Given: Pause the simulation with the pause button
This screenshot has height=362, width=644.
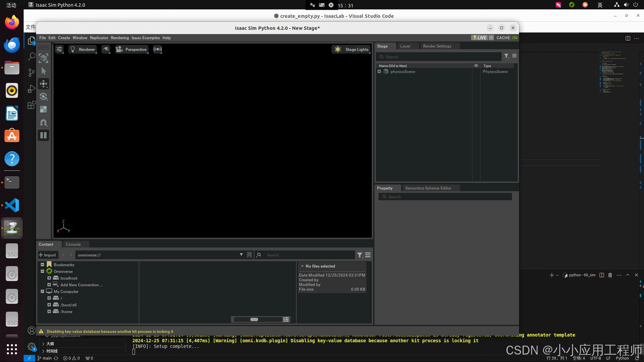Looking at the screenshot, I should (43, 135).
